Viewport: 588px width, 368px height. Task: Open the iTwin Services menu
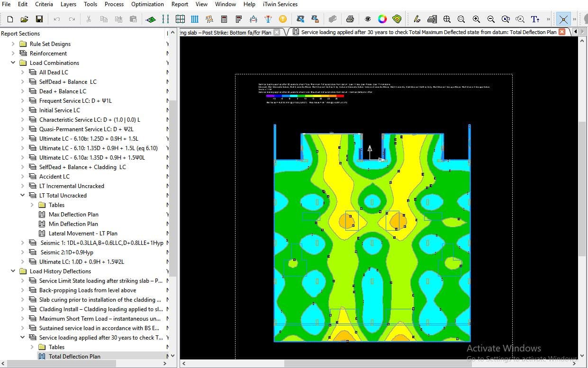tap(280, 4)
